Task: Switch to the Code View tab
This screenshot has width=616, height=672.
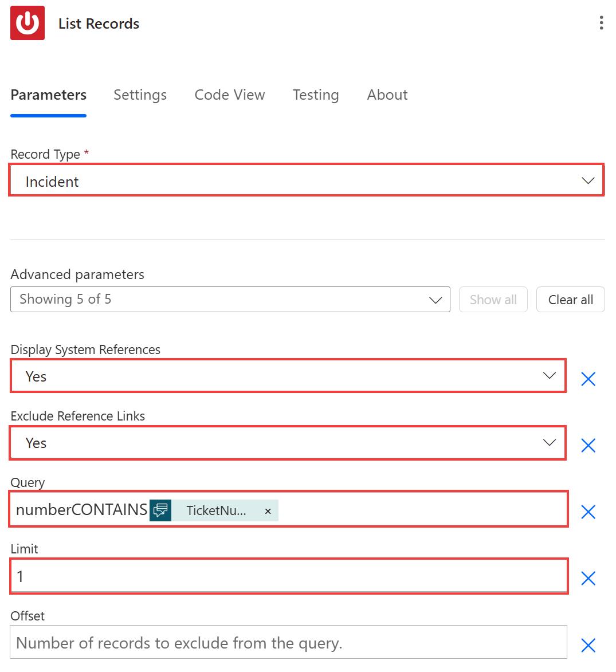Action: point(229,95)
